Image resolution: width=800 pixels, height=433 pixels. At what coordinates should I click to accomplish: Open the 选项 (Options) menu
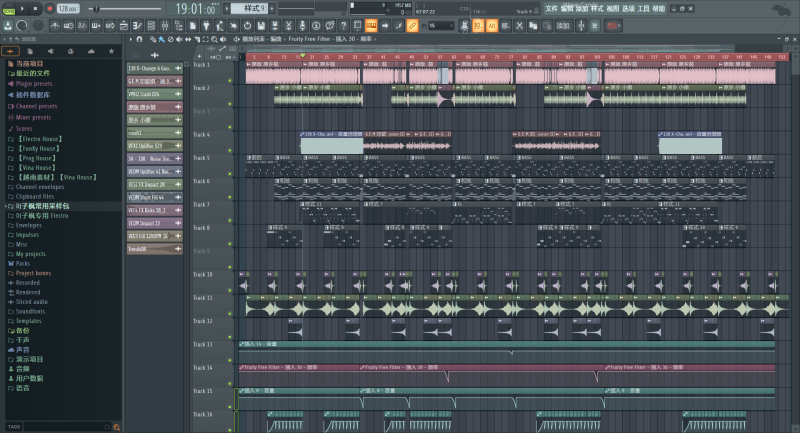coord(628,8)
